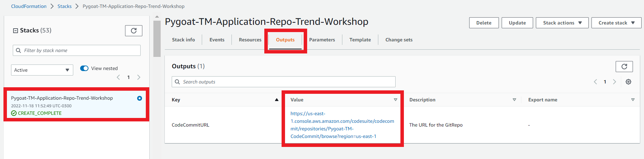Viewport: 644px width, 159px height.
Task: Toggle View nested switch
Action: 84,68
